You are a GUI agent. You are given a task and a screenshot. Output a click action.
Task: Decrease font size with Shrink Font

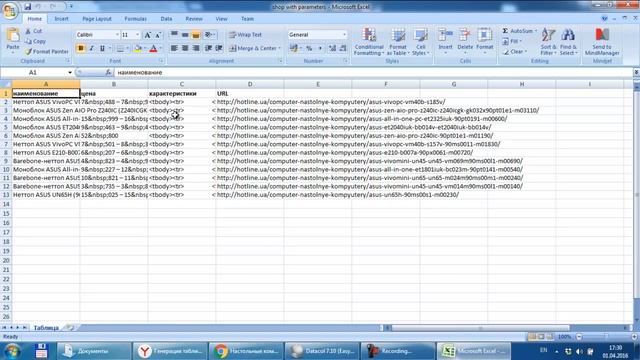coord(158,35)
